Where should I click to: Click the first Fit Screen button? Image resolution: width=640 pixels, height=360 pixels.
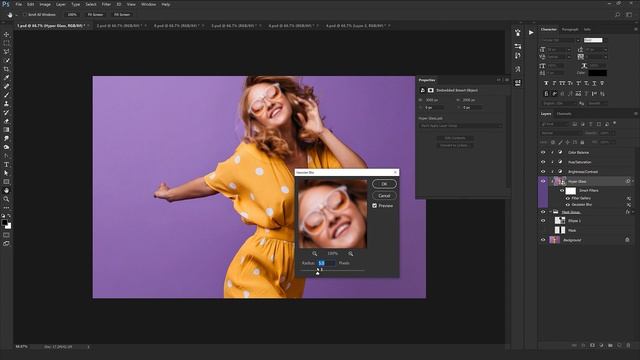(x=96, y=15)
